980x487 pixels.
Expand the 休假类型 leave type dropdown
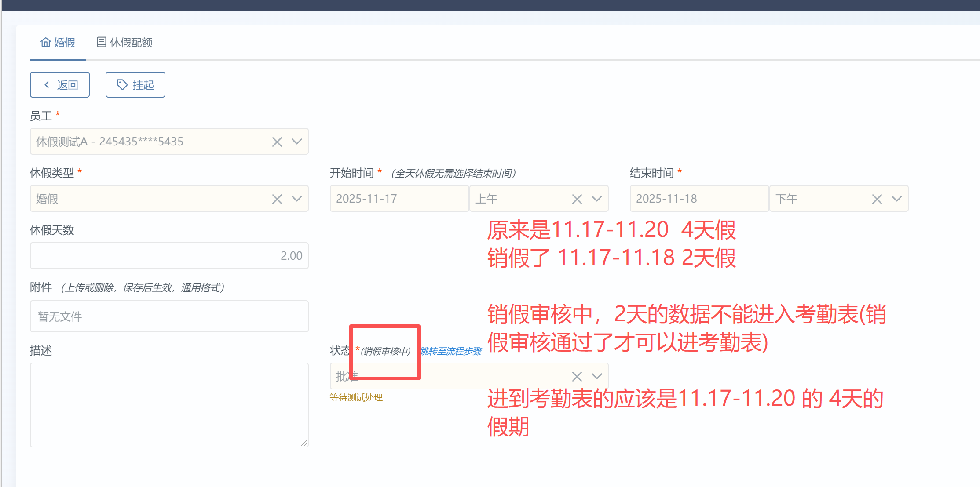tap(297, 199)
